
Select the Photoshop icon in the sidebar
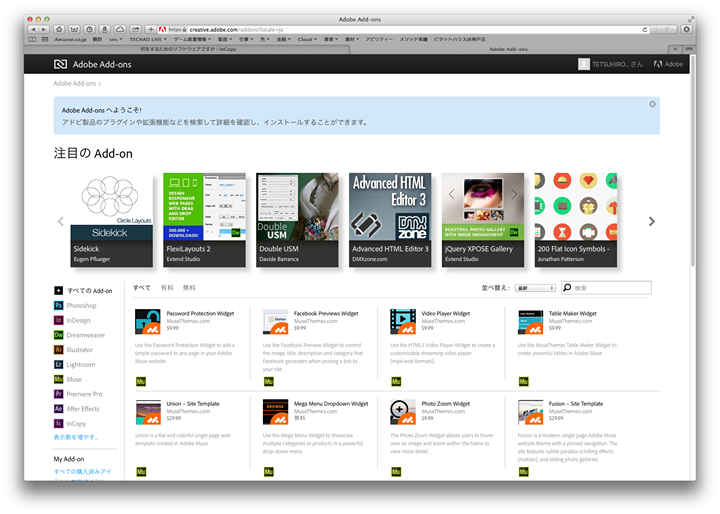click(58, 305)
